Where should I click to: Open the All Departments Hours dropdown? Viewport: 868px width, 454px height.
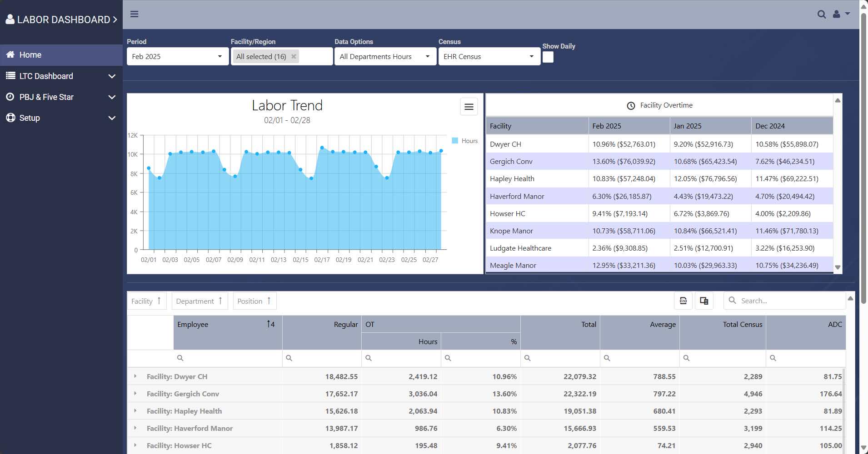[385, 56]
